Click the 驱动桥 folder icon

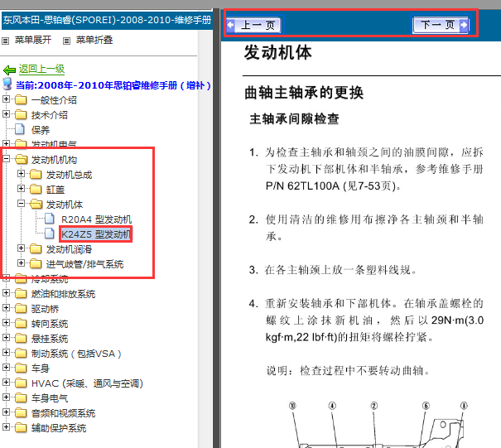(21, 308)
